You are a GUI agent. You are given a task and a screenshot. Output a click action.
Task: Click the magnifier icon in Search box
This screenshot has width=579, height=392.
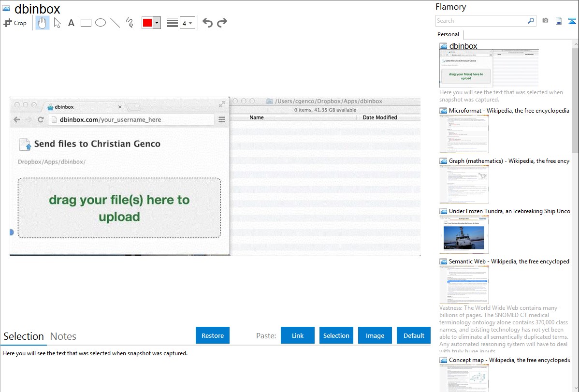(x=531, y=21)
